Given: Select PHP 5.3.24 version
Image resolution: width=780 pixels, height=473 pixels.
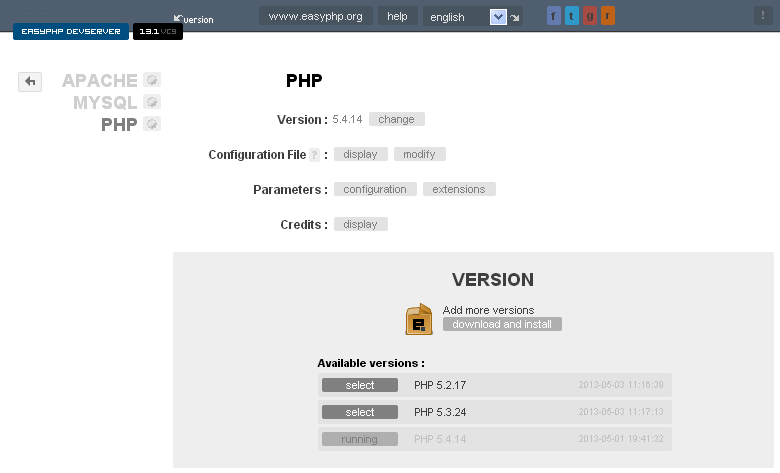Looking at the screenshot, I should (x=360, y=412).
